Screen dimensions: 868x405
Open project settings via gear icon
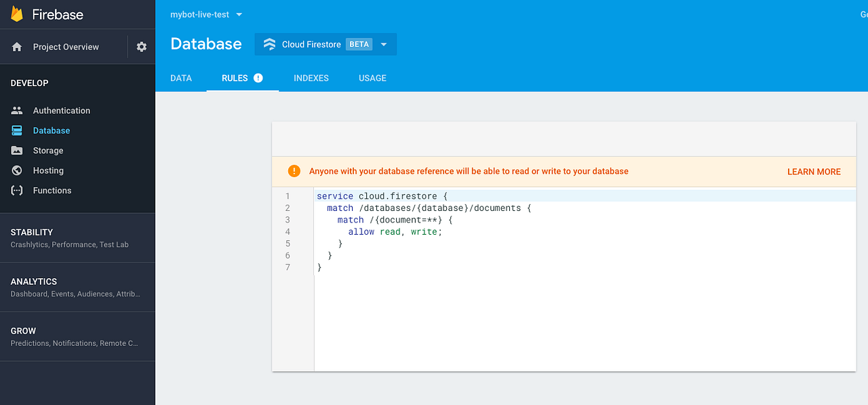point(141,46)
